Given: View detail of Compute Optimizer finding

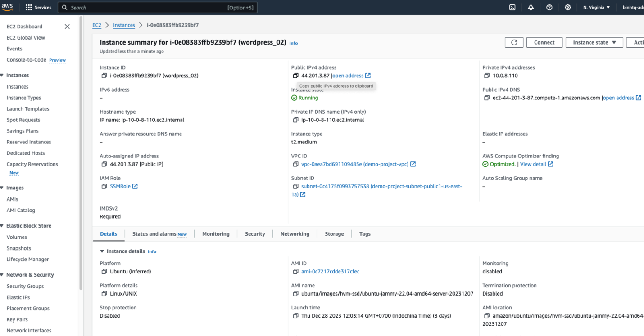Looking at the screenshot, I should (537, 164).
